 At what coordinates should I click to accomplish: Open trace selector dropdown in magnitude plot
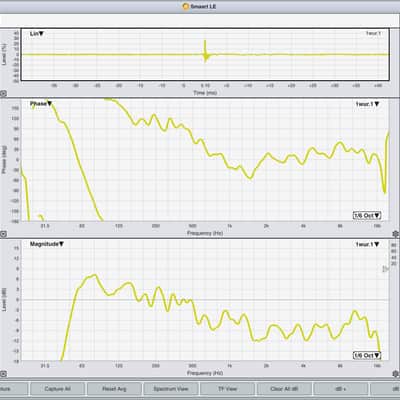[367, 244]
